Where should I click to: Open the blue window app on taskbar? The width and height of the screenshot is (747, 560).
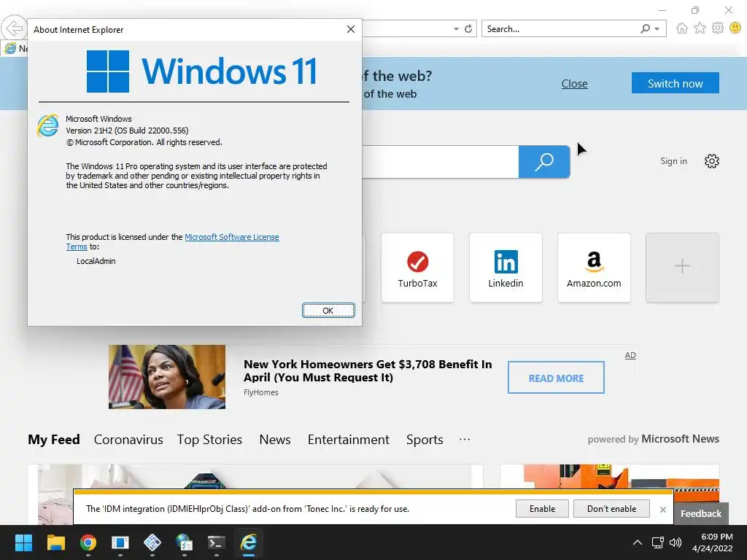point(120,542)
